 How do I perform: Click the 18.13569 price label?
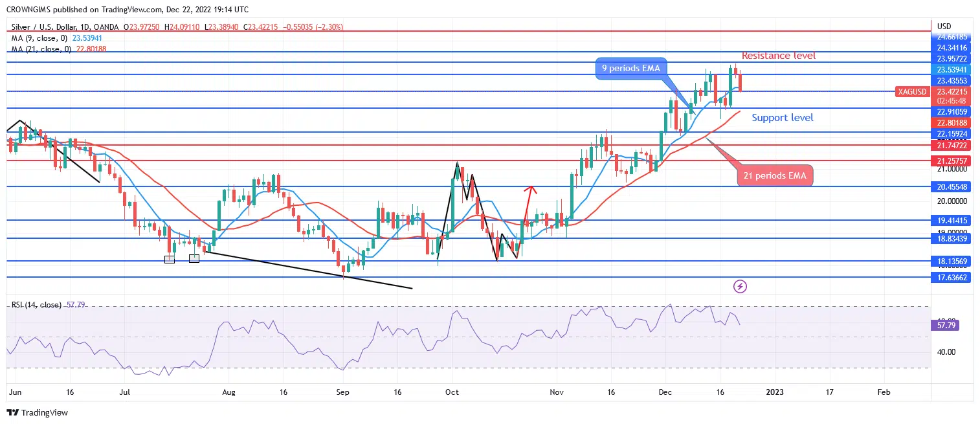pos(950,261)
